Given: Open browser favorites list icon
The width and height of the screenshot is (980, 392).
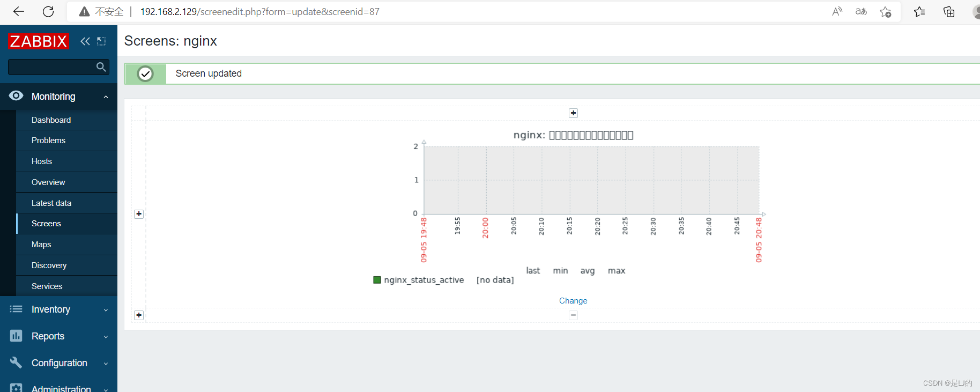Looking at the screenshot, I should (x=919, y=12).
